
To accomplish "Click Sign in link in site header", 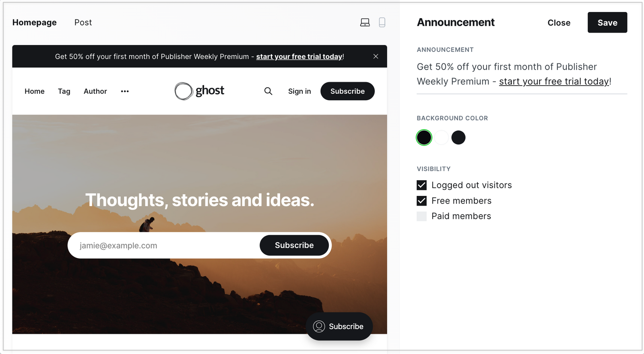I will click(299, 91).
